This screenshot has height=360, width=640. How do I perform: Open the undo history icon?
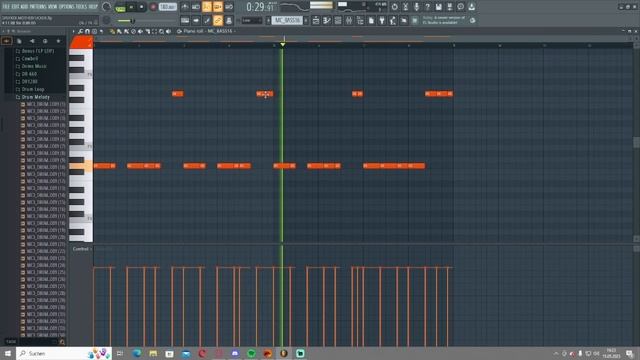coord(394,7)
